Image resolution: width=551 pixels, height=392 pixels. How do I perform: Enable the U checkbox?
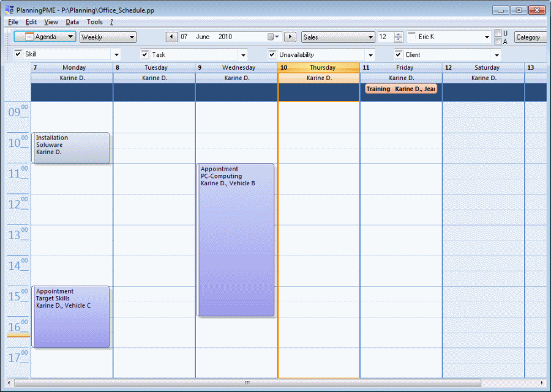(498, 34)
